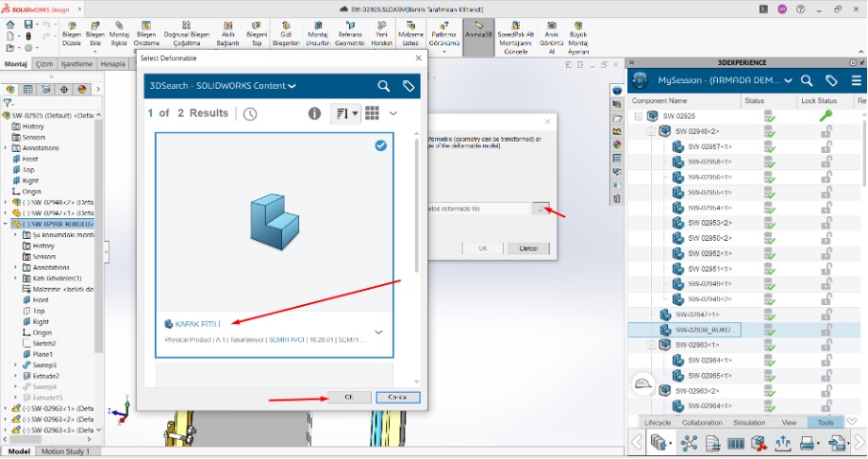Click the user profile avatar in title bar

[782, 10]
